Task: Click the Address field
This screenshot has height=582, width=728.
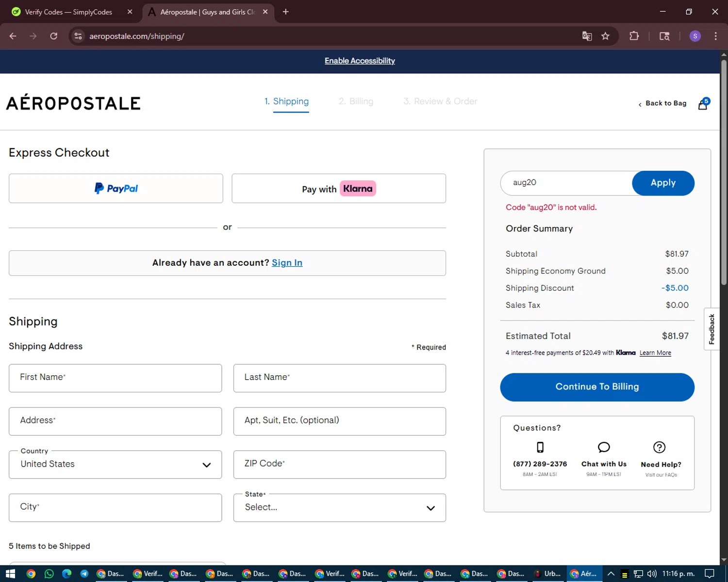Action: pos(116,421)
